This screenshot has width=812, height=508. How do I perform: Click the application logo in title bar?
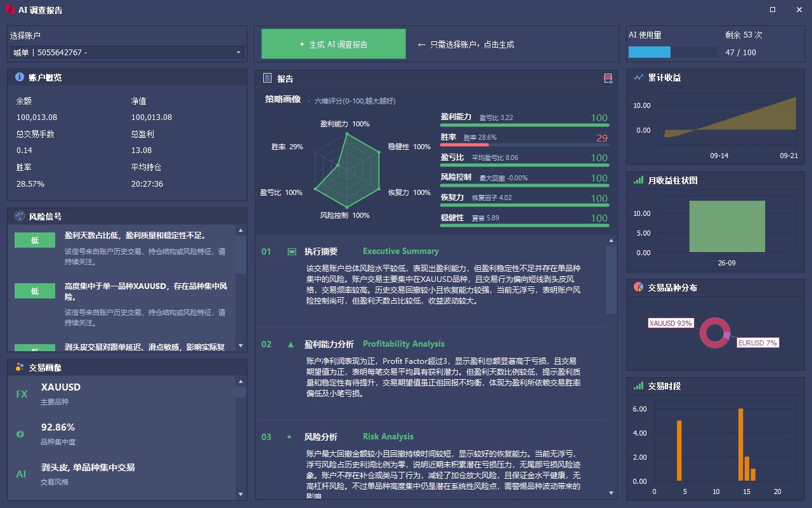10,10
